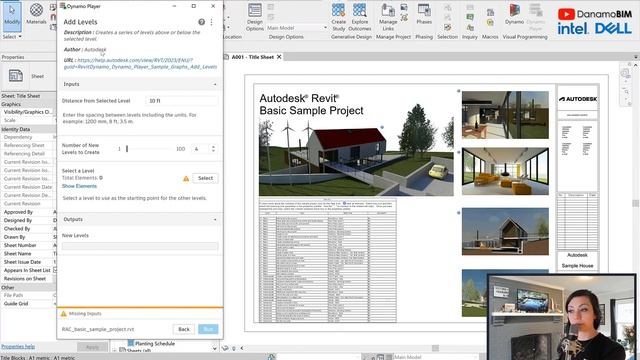Image resolution: width=640 pixels, height=360 pixels.
Task: Click the Guide Grid property row
Action: pos(28,304)
